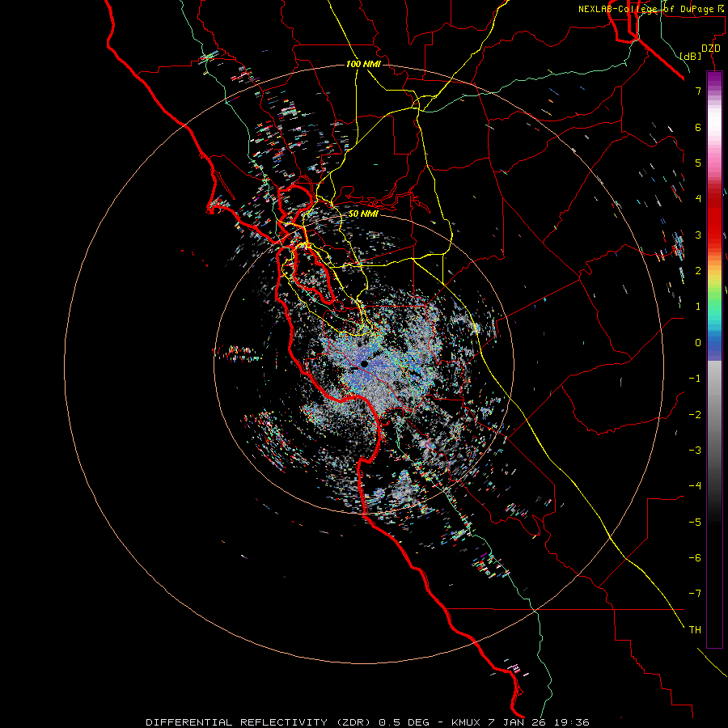728x728 pixels.
Task: Click the 5 value on color scale
Action: tap(698, 163)
